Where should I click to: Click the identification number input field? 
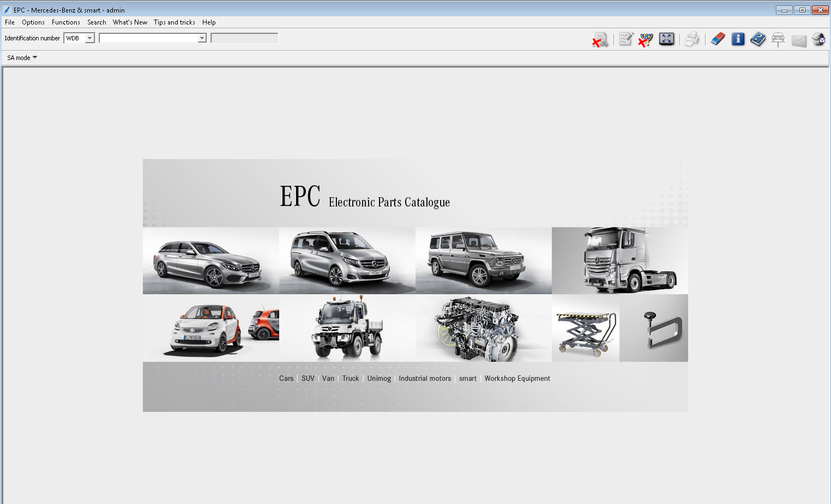[x=148, y=38]
